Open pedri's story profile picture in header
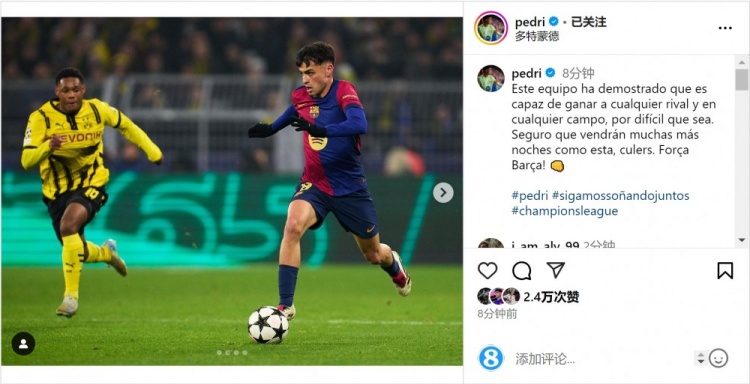This screenshot has height=384, width=750. [x=491, y=28]
